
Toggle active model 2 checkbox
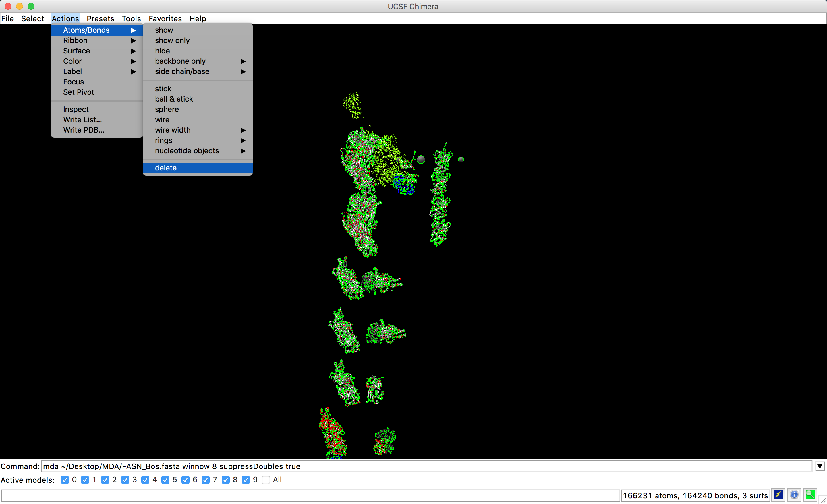tap(105, 480)
